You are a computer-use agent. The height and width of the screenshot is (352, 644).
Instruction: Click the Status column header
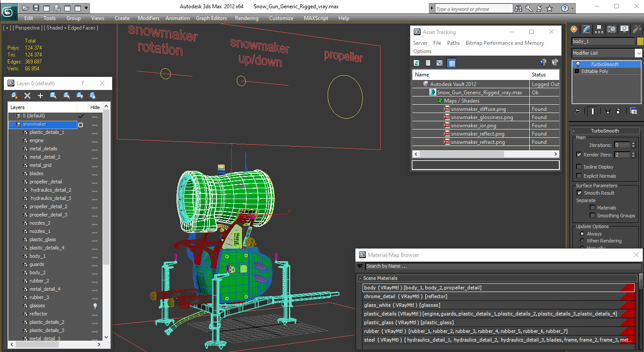click(544, 75)
